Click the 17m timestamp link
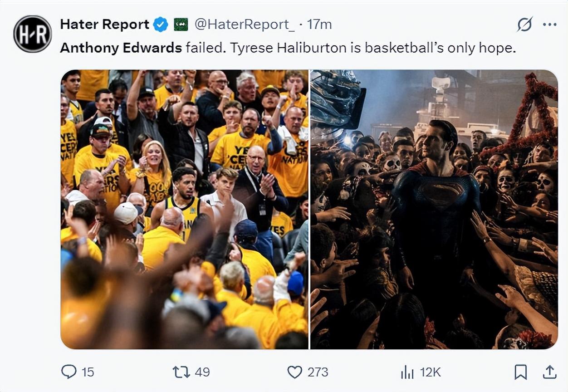The image size is (568, 392). [x=319, y=24]
